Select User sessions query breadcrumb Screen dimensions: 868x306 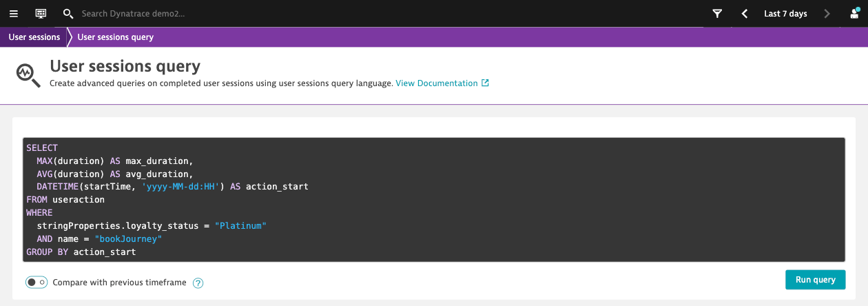115,37
